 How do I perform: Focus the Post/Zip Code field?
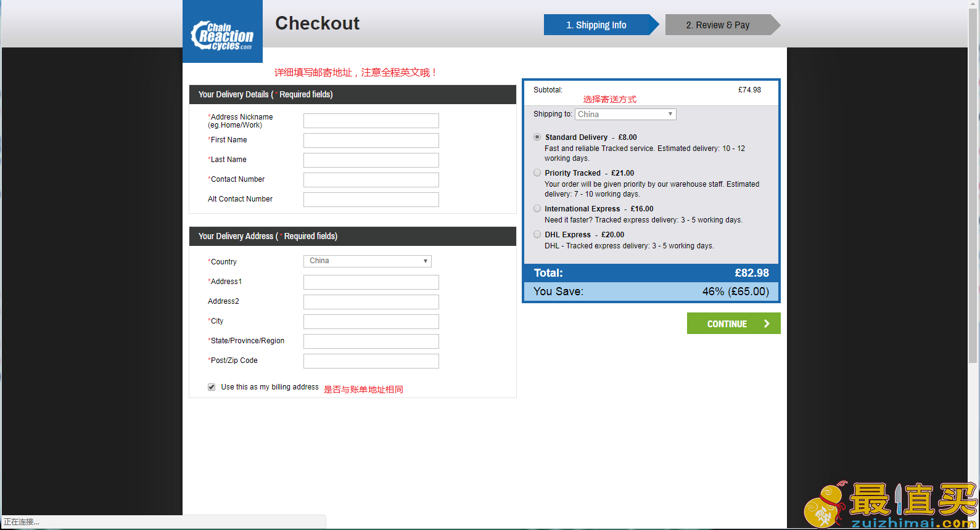[371, 361]
